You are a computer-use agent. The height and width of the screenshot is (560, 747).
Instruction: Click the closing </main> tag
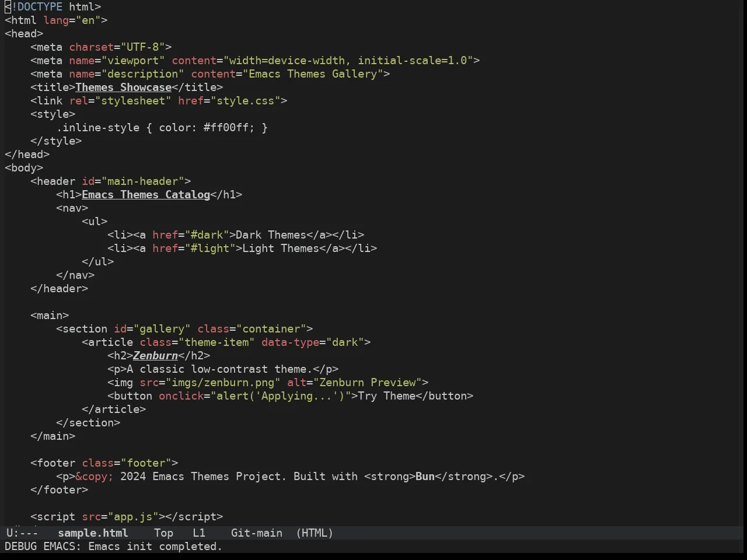53,436
